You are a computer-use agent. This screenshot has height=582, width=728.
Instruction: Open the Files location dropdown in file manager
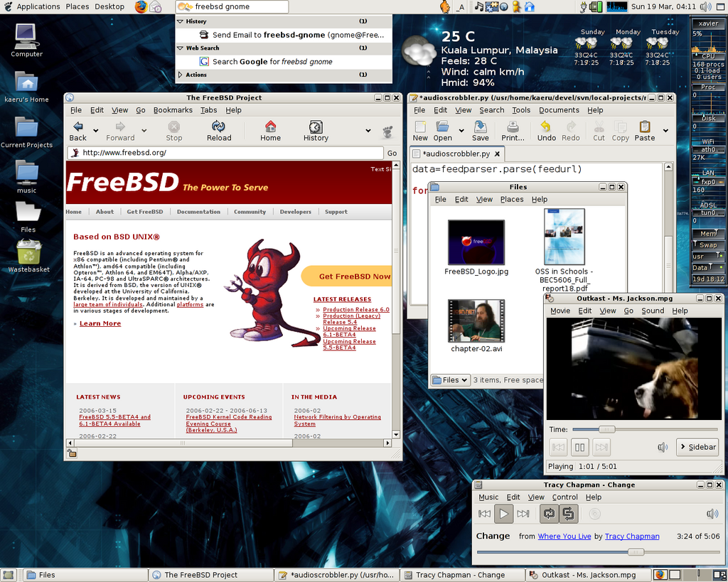pos(450,380)
